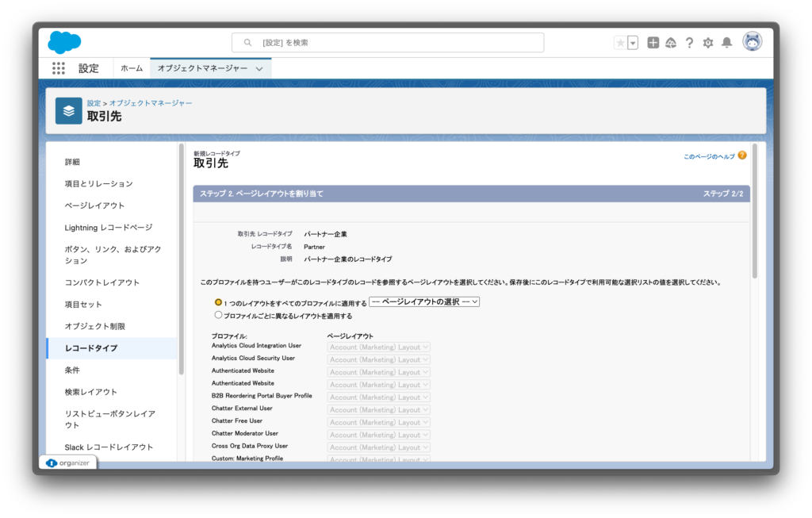This screenshot has height=518, width=812.
Task: Click the [設定] を検索 search field
Action: (388, 43)
